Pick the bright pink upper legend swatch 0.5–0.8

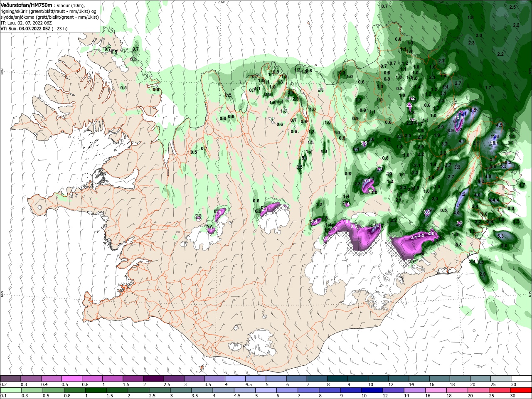click(x=71, y=379)
